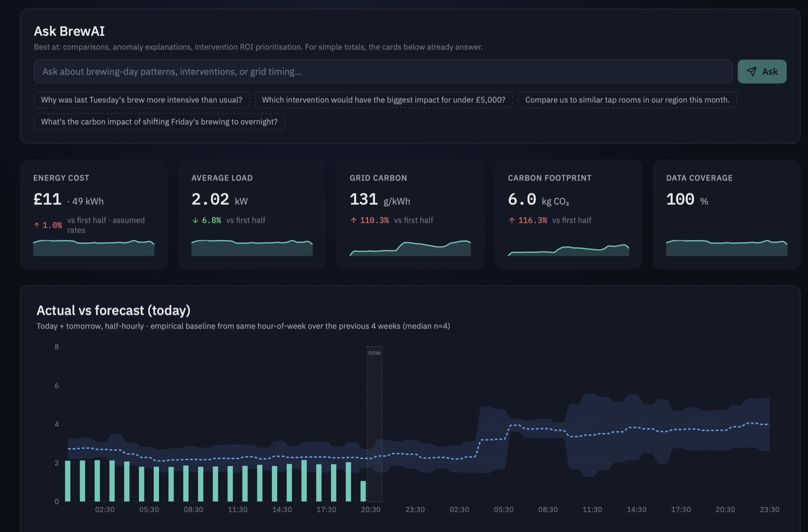Click the £11 energy cost value
This screenshot has width=808, height=532.
tap(47, 199)
